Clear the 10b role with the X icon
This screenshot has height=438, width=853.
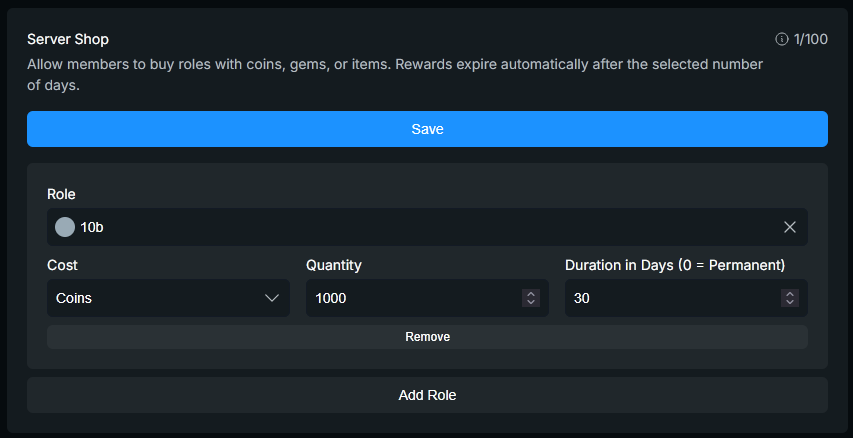[x=790, y=227]
